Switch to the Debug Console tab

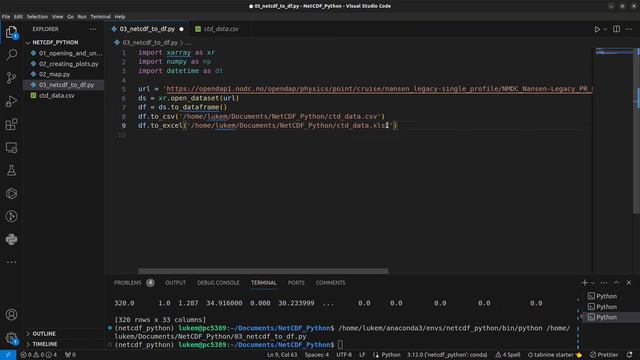pos(218,283)
